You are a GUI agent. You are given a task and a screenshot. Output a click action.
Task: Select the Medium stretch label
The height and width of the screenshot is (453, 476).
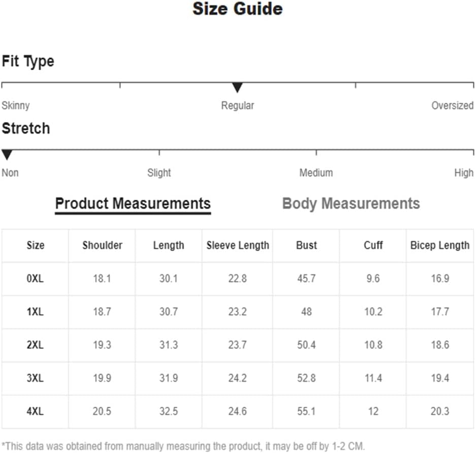click(316, 172)
